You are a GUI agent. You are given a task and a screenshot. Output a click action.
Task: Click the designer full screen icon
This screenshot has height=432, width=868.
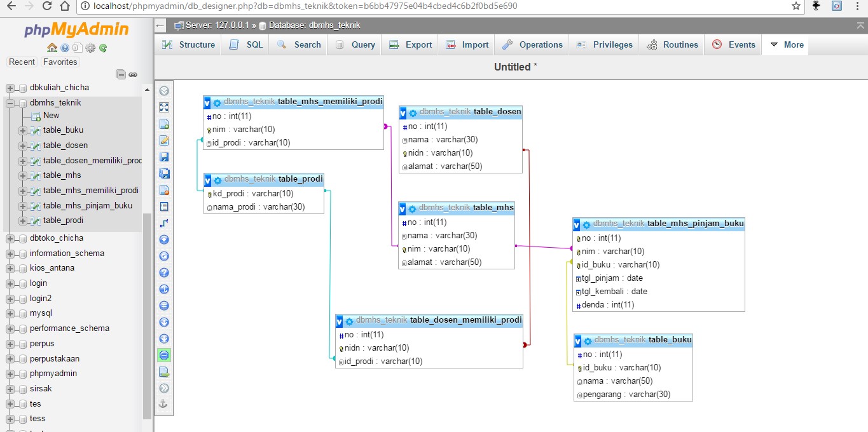164,107
